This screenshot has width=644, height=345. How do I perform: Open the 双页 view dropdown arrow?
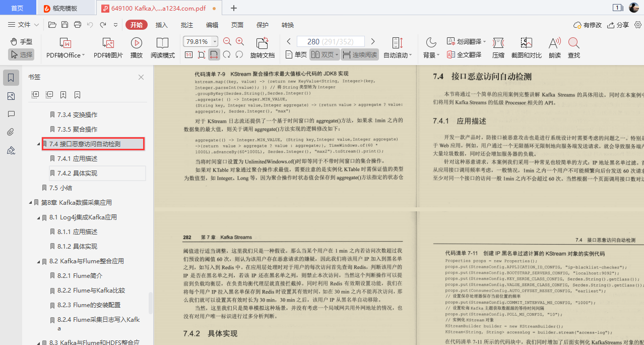click(336, 55)
